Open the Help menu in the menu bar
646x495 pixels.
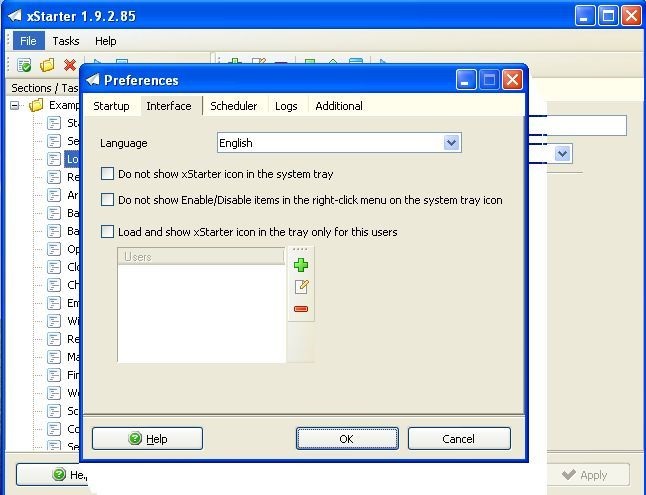(105, 41)
